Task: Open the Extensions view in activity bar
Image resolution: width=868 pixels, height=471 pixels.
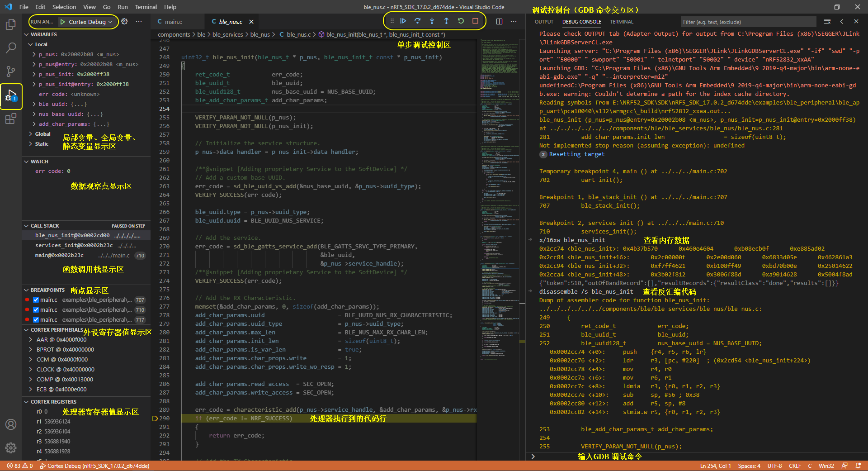Action: coord(11,119)
